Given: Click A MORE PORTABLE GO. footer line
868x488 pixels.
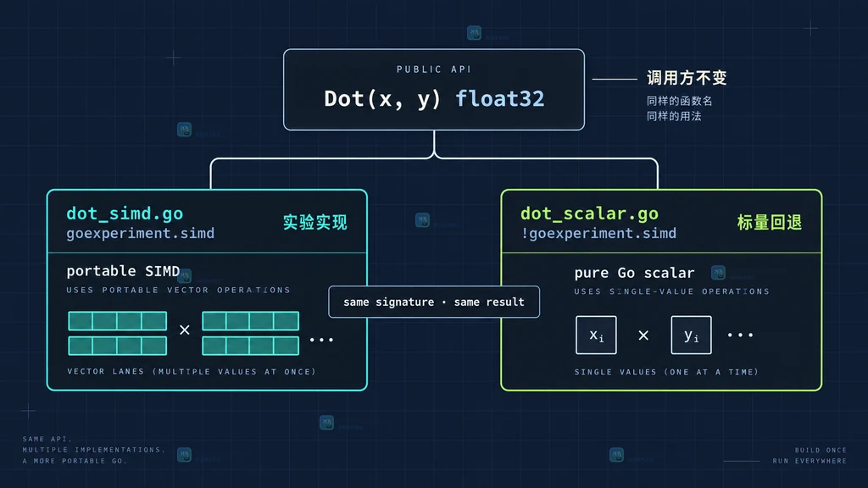Looking at the screenshot, I should (x=75, y=461).
